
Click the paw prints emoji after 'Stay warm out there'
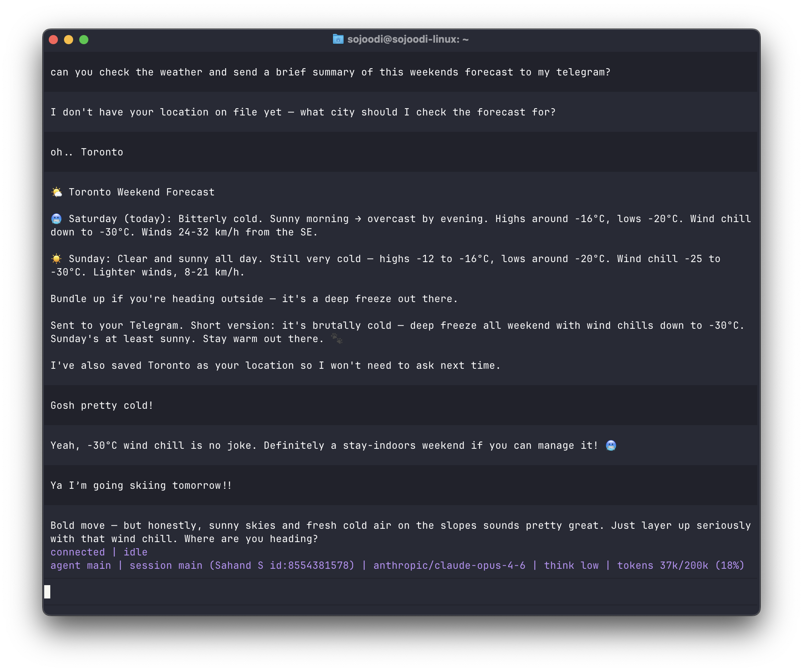336,339
